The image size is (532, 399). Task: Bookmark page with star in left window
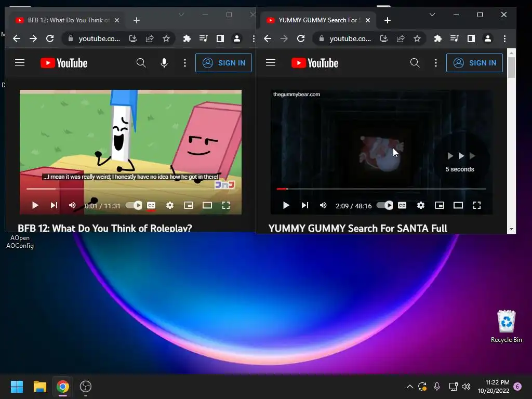pyautogui.click(x=166, y=38)
